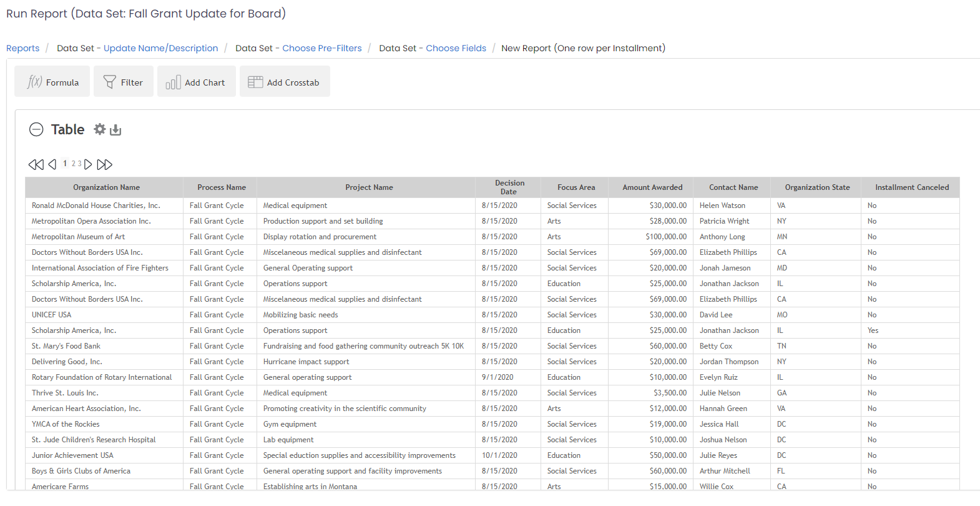Collapse the Table section with minus icon
The width and height of the screenshot is (980, 506).
[x=36, y=129]
